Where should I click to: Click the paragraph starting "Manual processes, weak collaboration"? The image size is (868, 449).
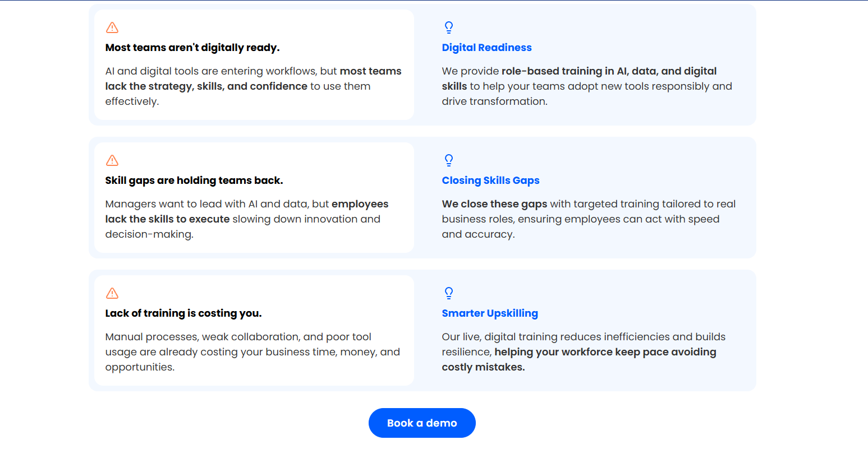(252, 352)
